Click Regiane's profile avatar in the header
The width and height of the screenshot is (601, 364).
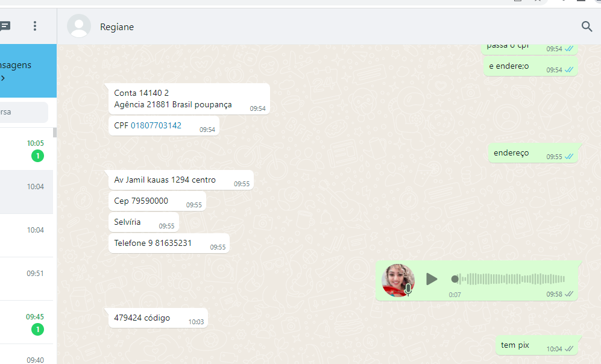(79, 27)
